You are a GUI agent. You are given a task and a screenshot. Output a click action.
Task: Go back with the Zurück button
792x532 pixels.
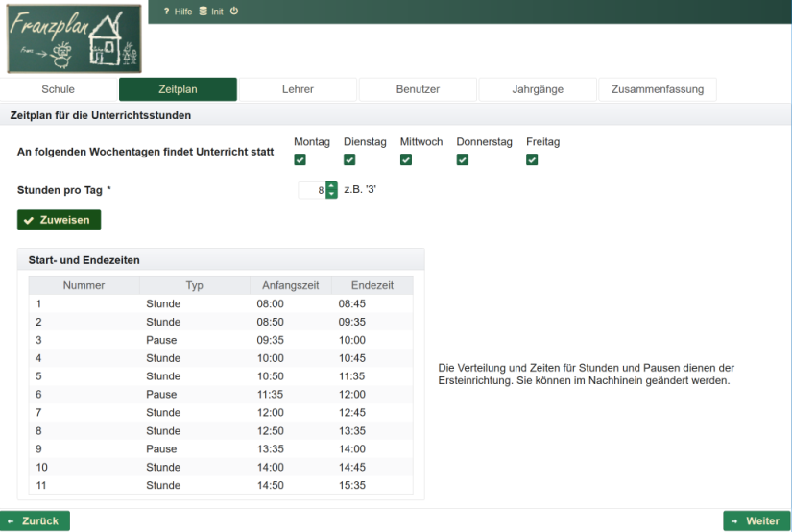point(35,520)
